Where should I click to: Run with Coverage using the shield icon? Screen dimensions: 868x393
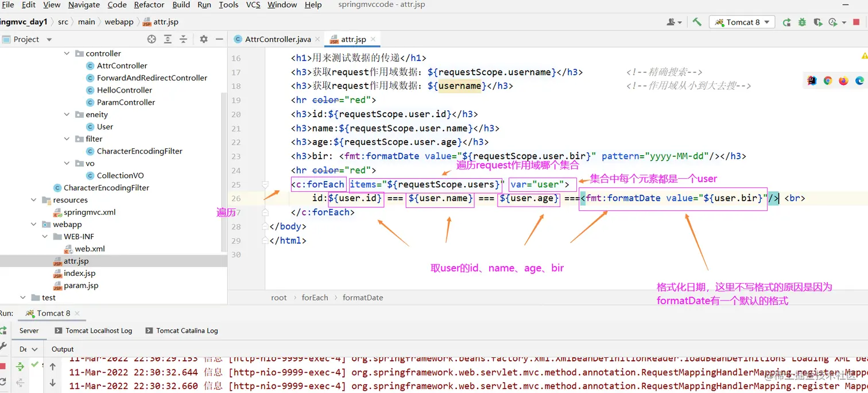coord(817,22)
